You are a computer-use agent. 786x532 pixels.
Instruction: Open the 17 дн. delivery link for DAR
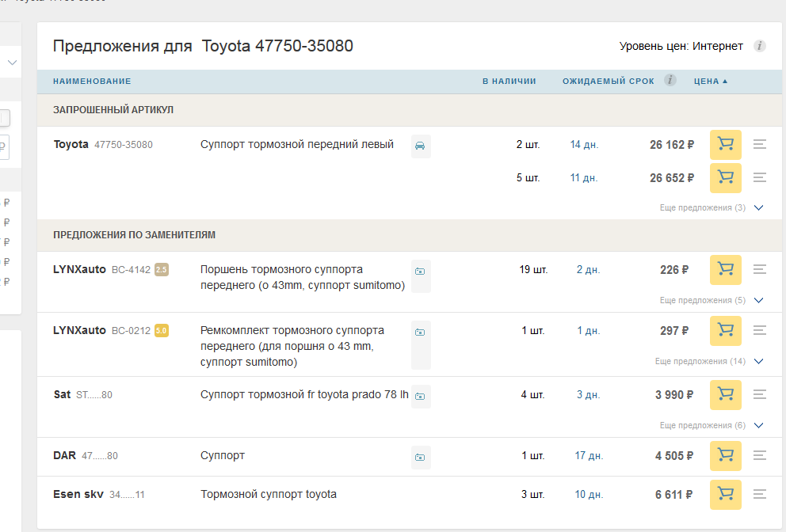(589, 456)
